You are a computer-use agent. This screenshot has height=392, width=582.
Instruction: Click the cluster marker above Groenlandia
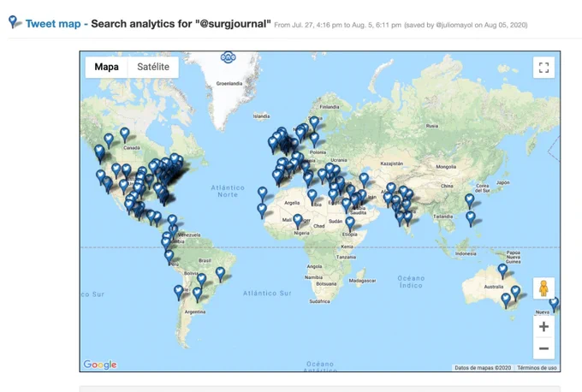click(x=228, y=57)
